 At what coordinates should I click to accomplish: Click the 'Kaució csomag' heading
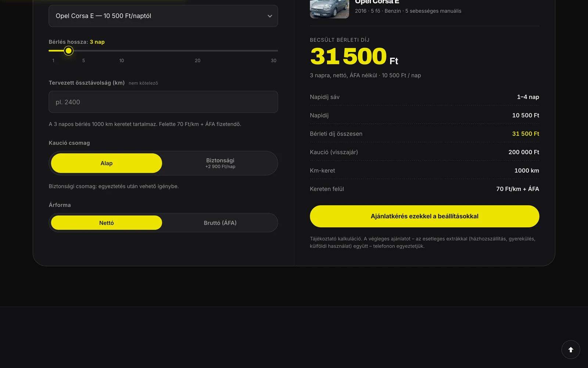(x=69, y=143)
